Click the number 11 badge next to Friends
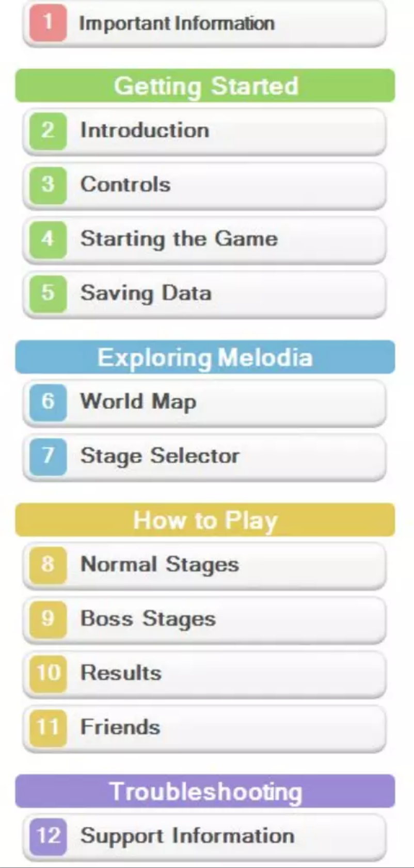This screenshot has height=868, width=414. coord(48,728)
